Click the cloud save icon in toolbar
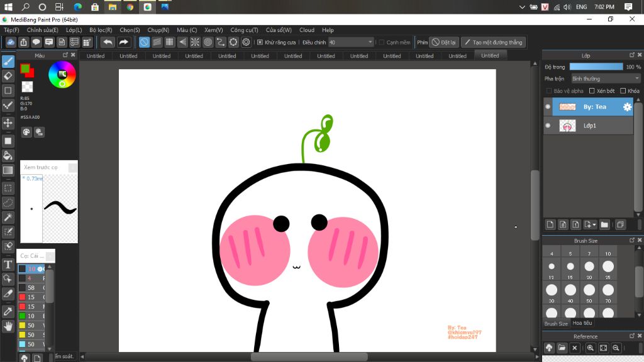 (11, 42)
